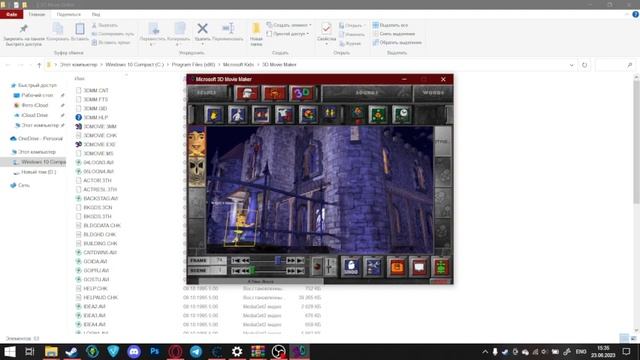Click the Новая папка folder icon
The width and height of the screenshot is (640, 360).
coord(256,29)
